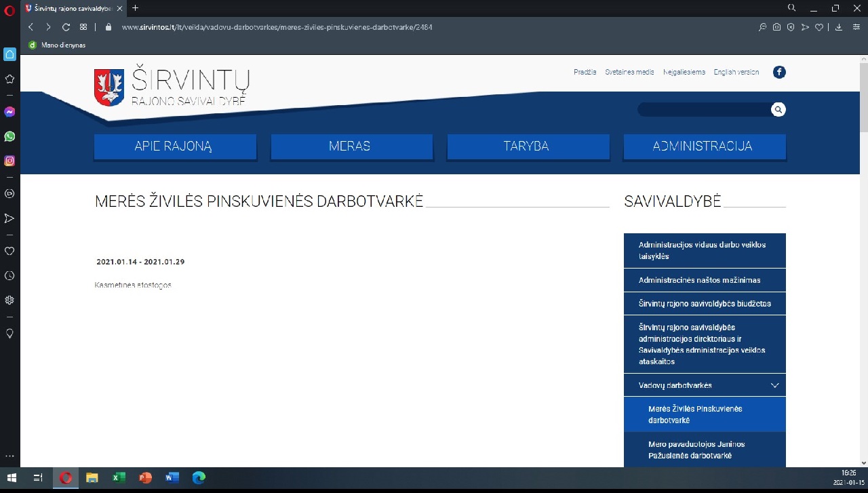Click the Facebook icon in the site header
Viewport: 868px width, 493px height.
pyautogui.click(x=779, y=72)
